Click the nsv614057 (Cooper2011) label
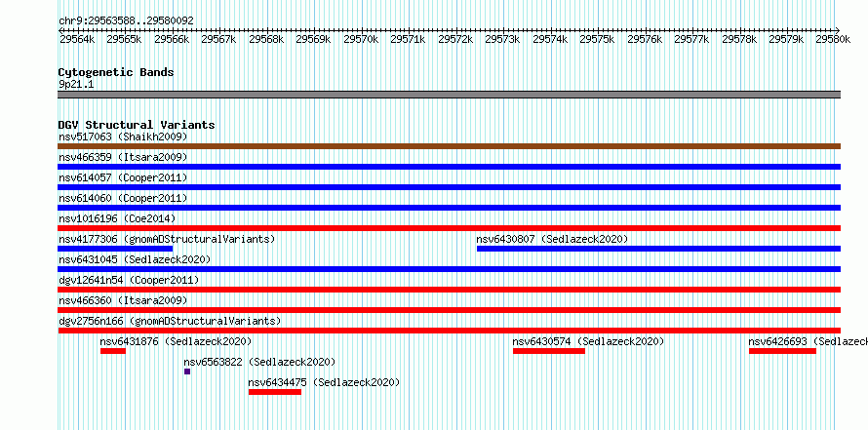 (123, 177)
